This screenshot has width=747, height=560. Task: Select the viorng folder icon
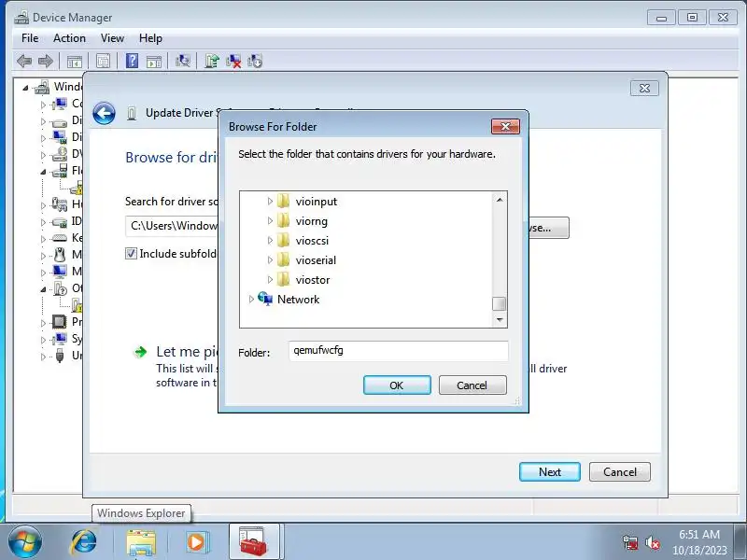click(283, 220)
